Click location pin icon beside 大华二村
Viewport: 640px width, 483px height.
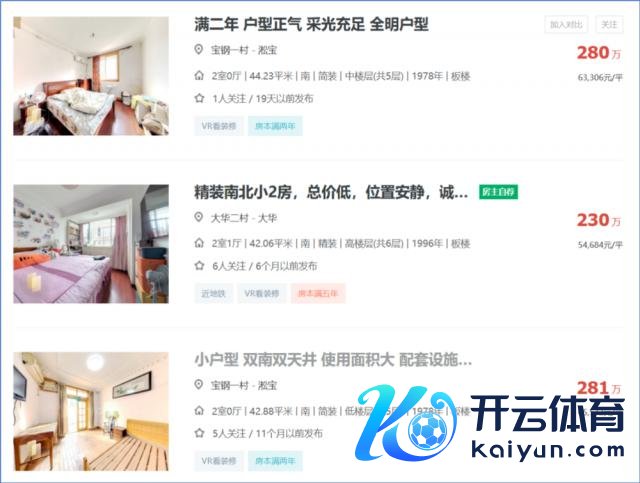point(199,217)
